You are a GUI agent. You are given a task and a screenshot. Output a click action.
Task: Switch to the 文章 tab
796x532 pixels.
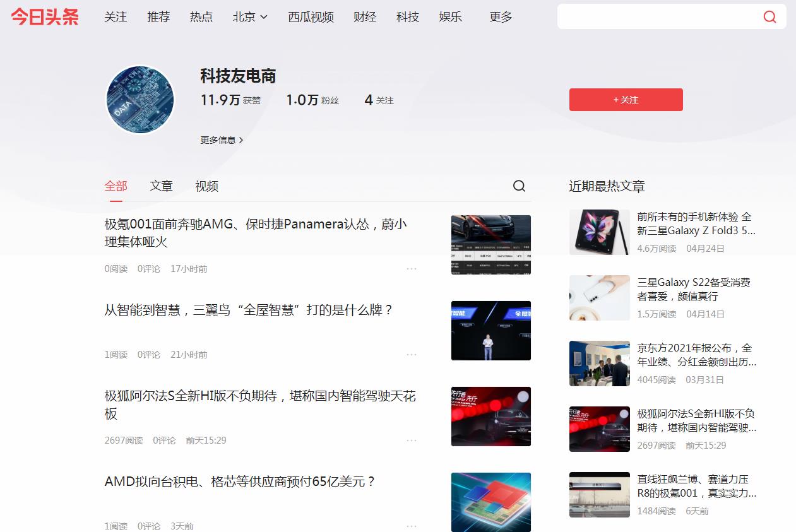(161, 186)
